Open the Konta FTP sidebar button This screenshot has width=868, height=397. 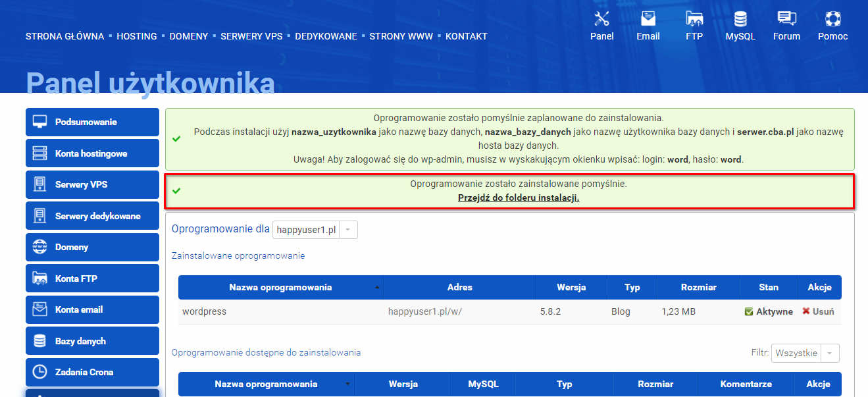(93, 278)
